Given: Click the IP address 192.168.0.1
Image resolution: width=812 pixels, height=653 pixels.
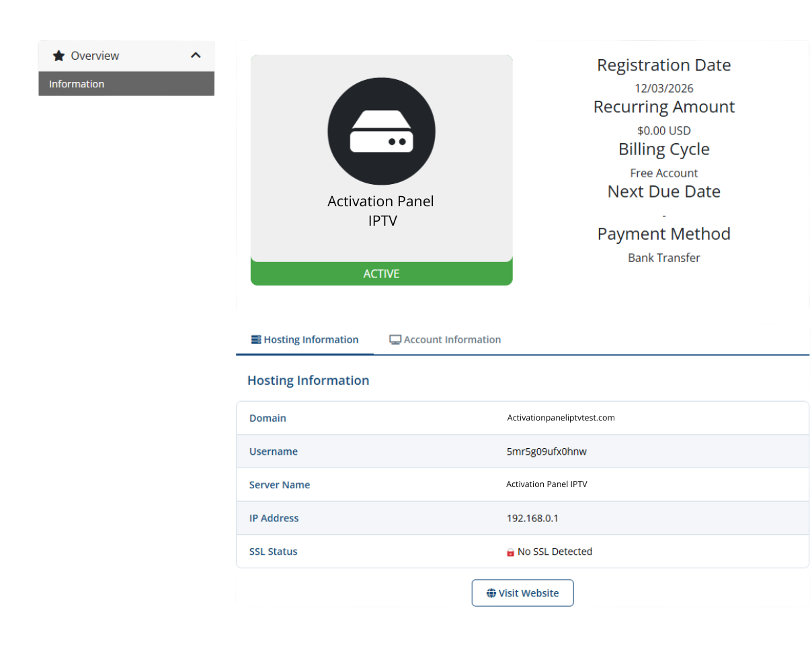Looking at the screenshot, I should pyautogui.click(x=532, y=519).
